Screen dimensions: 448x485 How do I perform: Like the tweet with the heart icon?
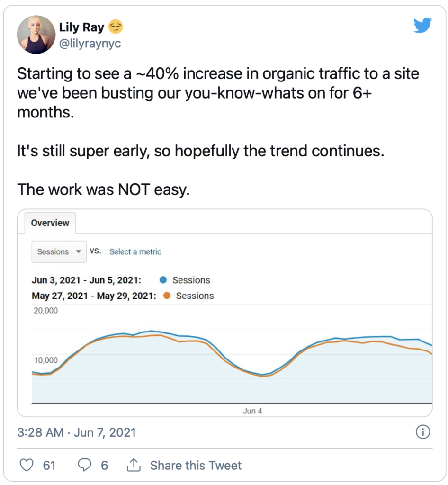[x=27, y=465]
